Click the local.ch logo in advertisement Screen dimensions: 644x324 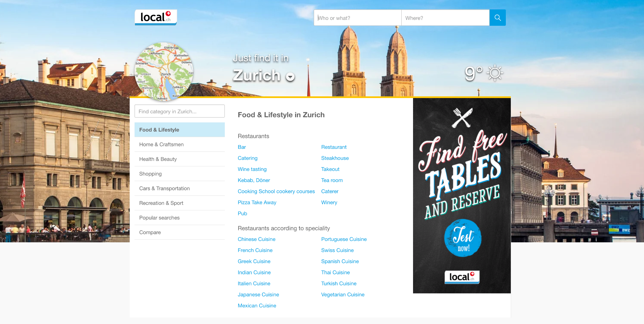(462, 277)
